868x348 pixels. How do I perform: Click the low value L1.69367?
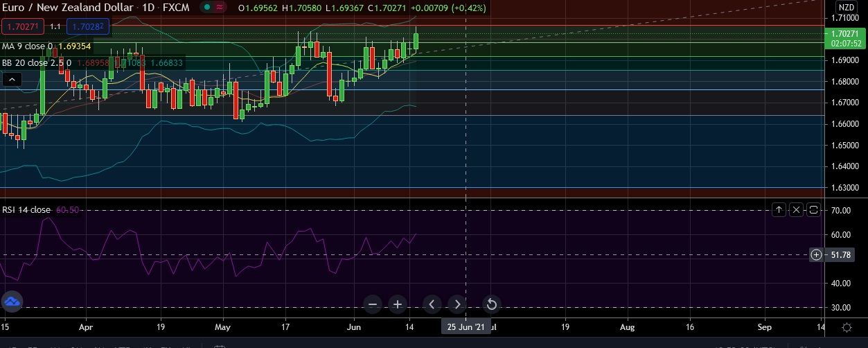(346, 8)
